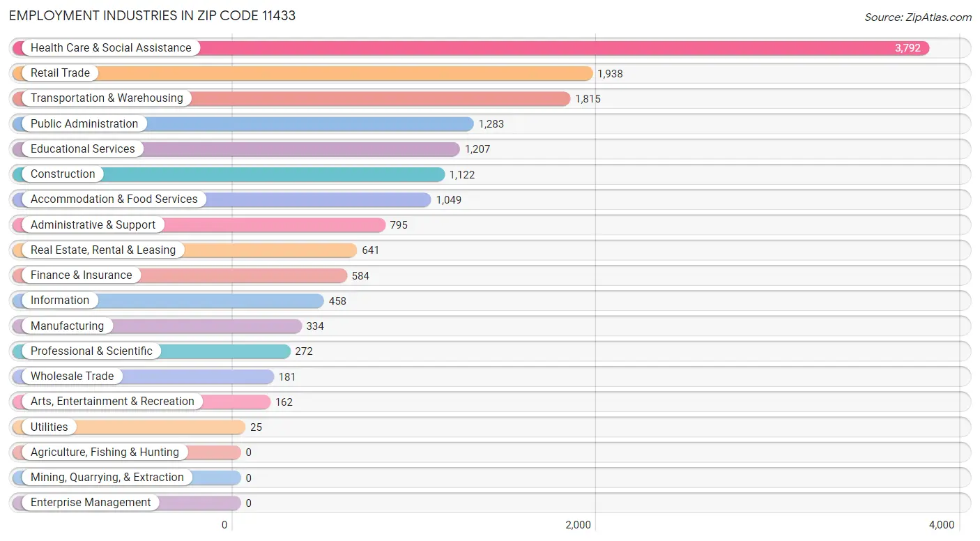Select the 458 Information value
The image size is (980, 541).
[337, 301]
